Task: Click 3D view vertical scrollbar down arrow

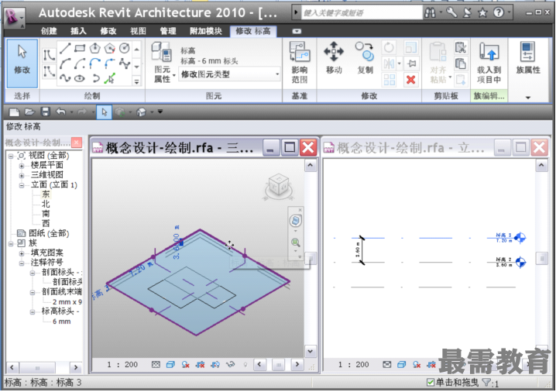Action: click(311, 351)
